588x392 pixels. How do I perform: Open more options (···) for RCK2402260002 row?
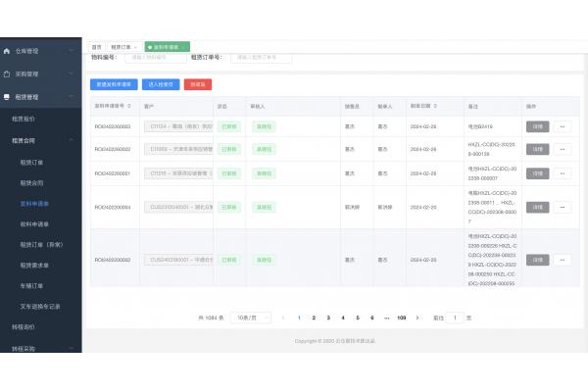[x=563, y=149]
